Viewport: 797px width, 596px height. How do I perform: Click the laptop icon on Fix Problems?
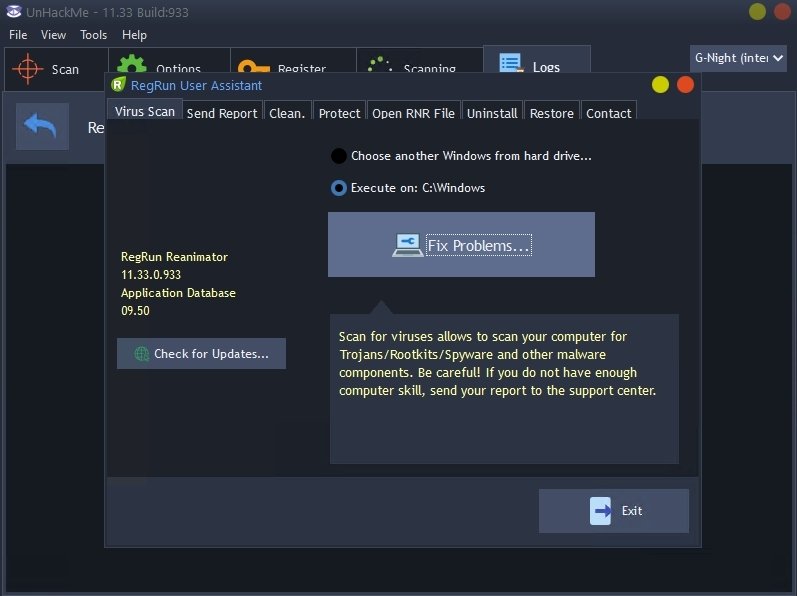(x=407, y=245)
